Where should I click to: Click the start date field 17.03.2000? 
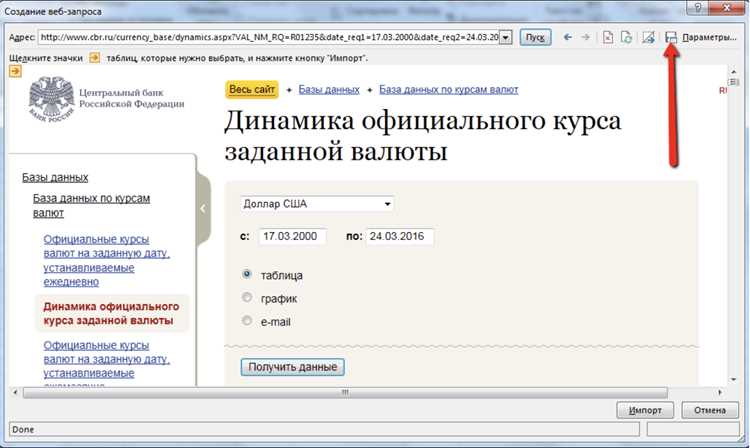pos(293,237)
